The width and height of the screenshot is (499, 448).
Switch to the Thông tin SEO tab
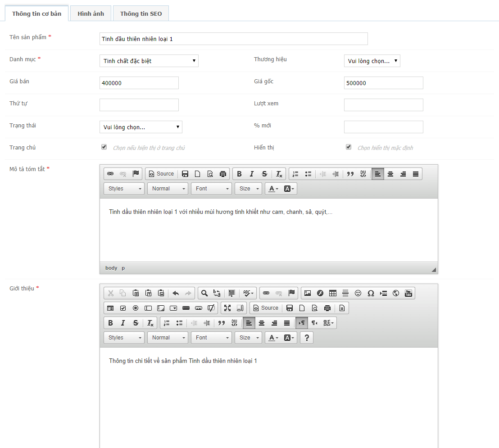(141, 14)
